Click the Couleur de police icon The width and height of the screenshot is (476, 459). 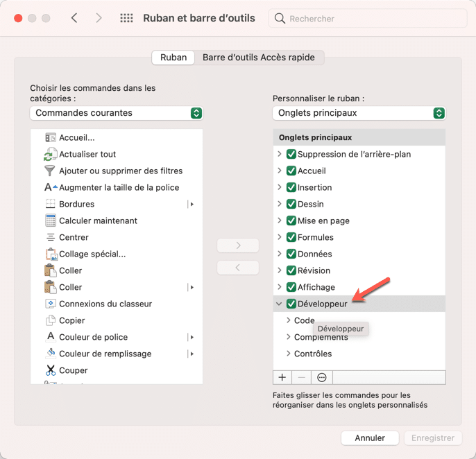(x=51, y=337)
